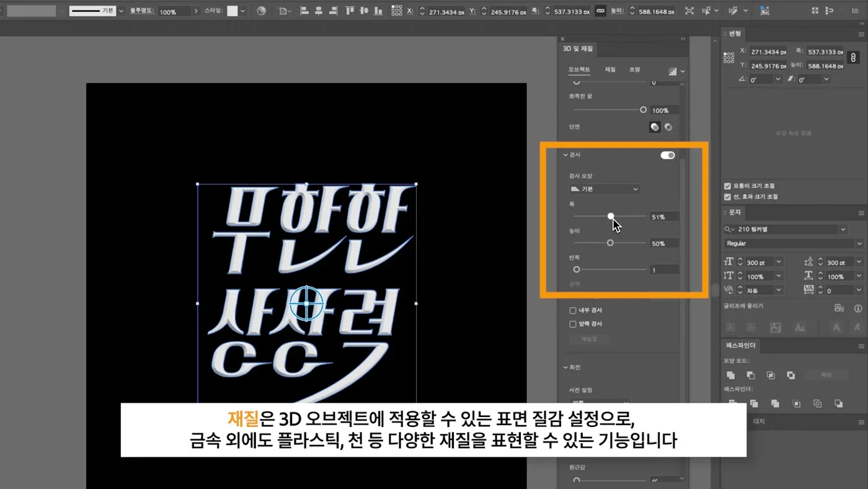The image size is (868, 489).
Task: Click the reference point grid in 변형 panel
Action: coord(729,58)
